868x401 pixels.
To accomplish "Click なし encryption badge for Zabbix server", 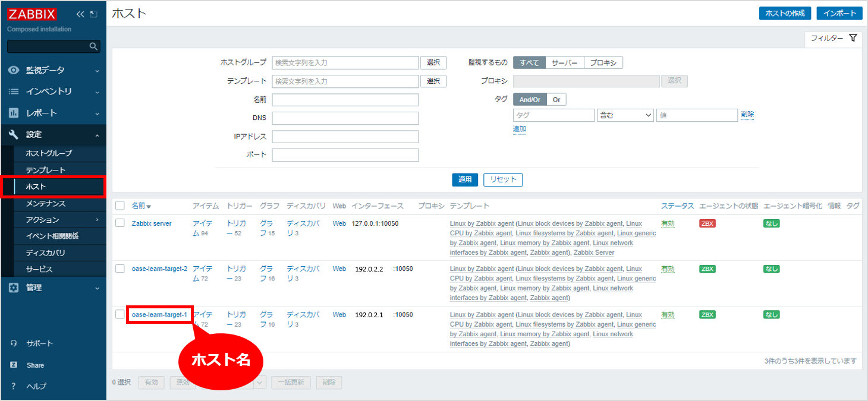I will 771,223.
